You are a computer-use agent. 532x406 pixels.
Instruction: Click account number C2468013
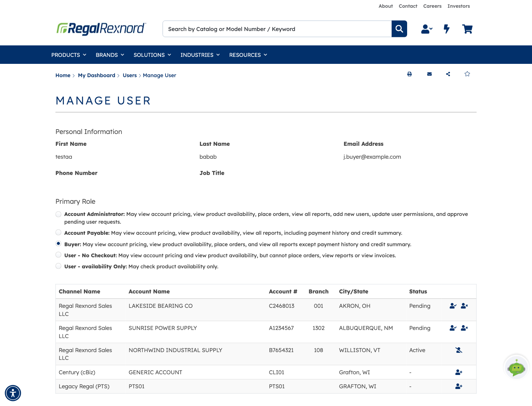(x=282, y=306)
